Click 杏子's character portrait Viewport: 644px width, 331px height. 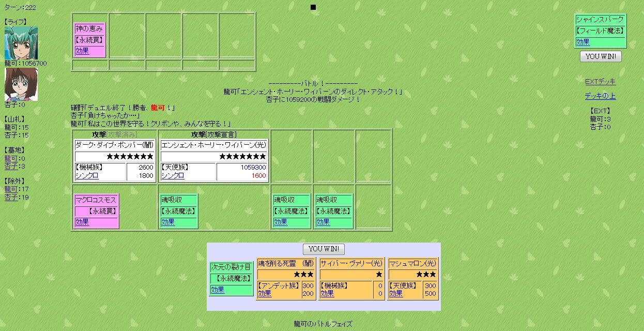21,84
